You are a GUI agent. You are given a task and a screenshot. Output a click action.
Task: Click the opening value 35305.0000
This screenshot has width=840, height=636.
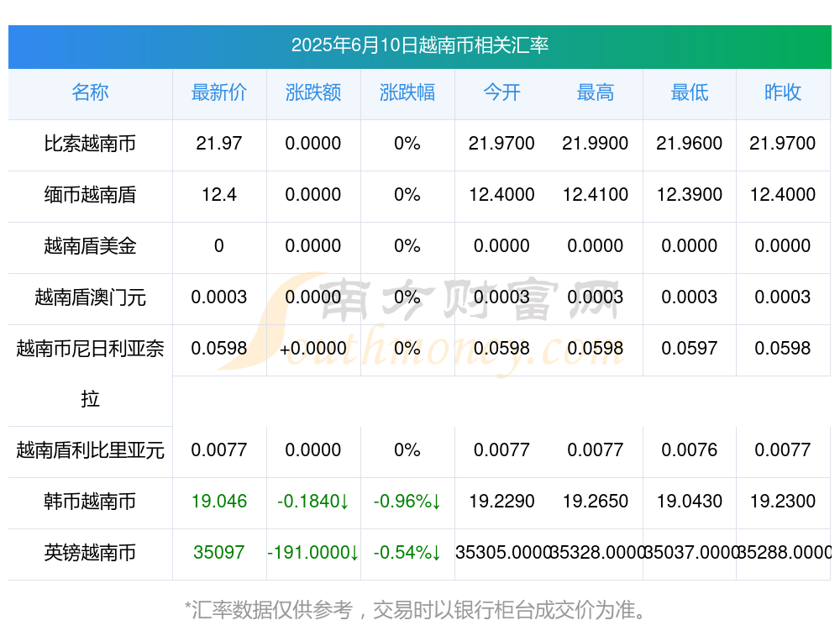point(503,553)
